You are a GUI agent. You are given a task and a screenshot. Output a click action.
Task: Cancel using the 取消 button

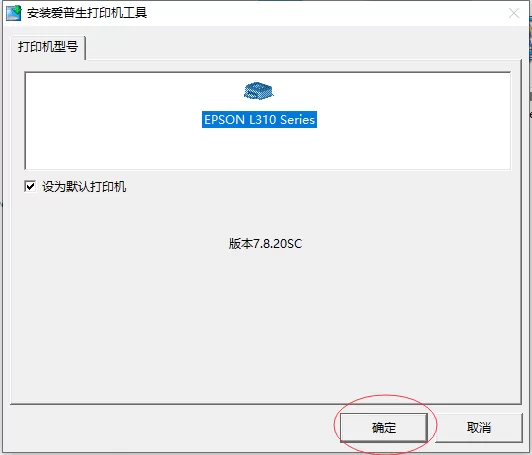tap(479, 428)
